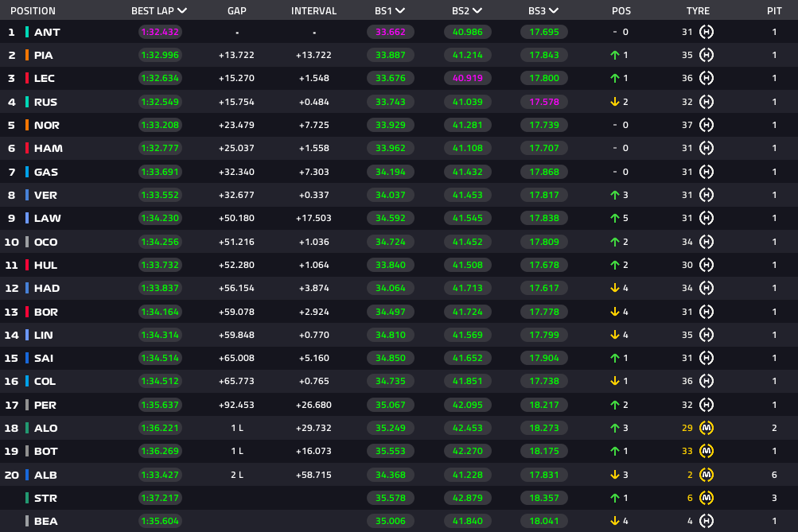Click the hard tyre icon for BEA
Viewport: 798px width, 532px height.
coord(706,522)
